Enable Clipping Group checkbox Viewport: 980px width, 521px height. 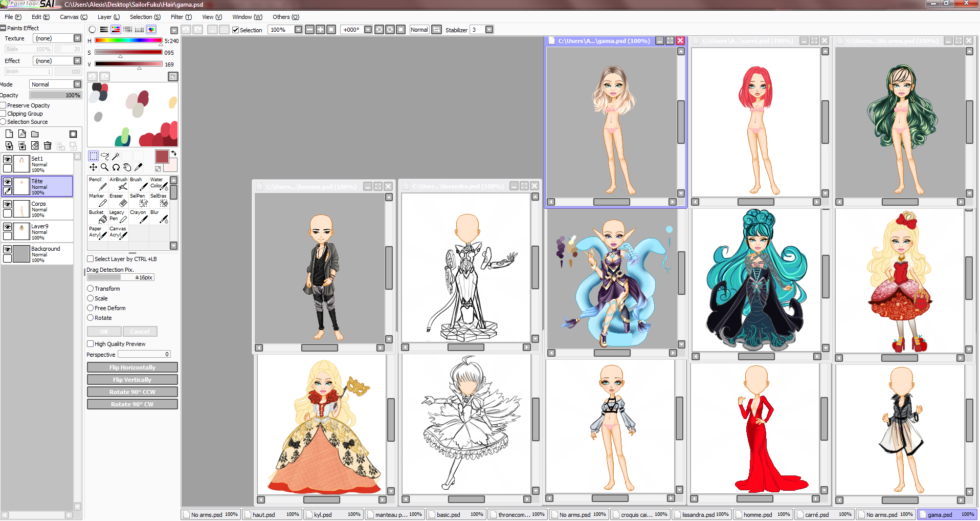(3, 114)
